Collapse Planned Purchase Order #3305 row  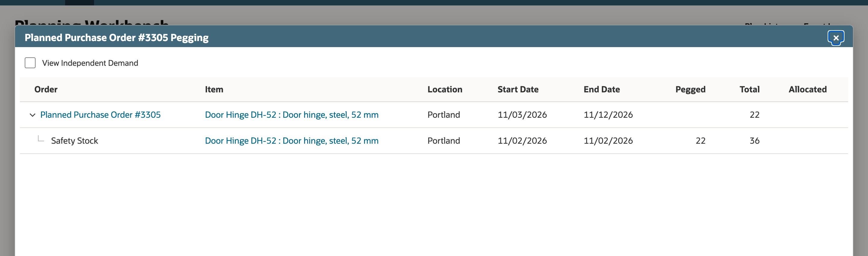[x=32, y=115]
